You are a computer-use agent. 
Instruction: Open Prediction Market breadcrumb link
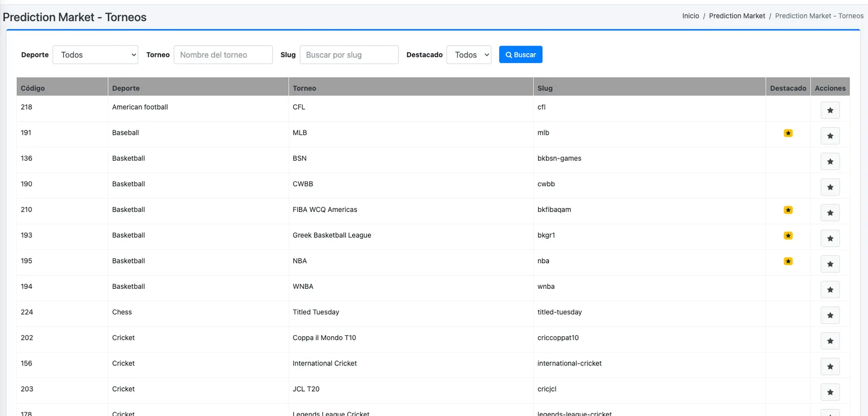point(737,16)
